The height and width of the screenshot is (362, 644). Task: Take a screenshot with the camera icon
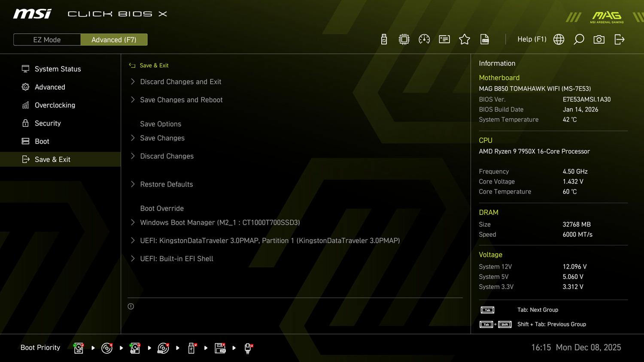(599, 39)
